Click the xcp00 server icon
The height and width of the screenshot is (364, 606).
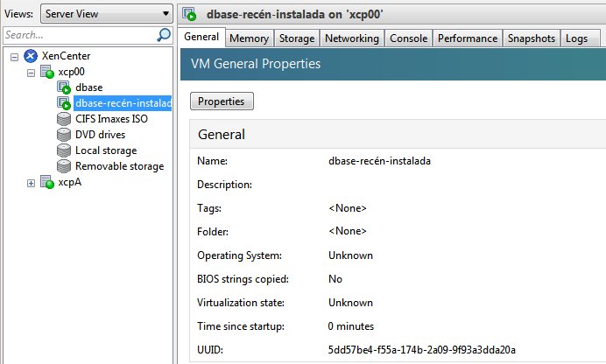(x=47, y=72)
